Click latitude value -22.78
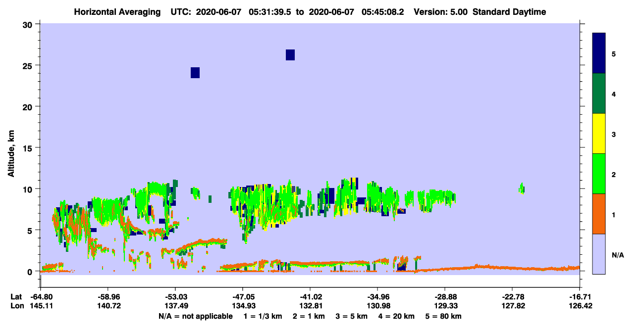 (x=512, y=297)
